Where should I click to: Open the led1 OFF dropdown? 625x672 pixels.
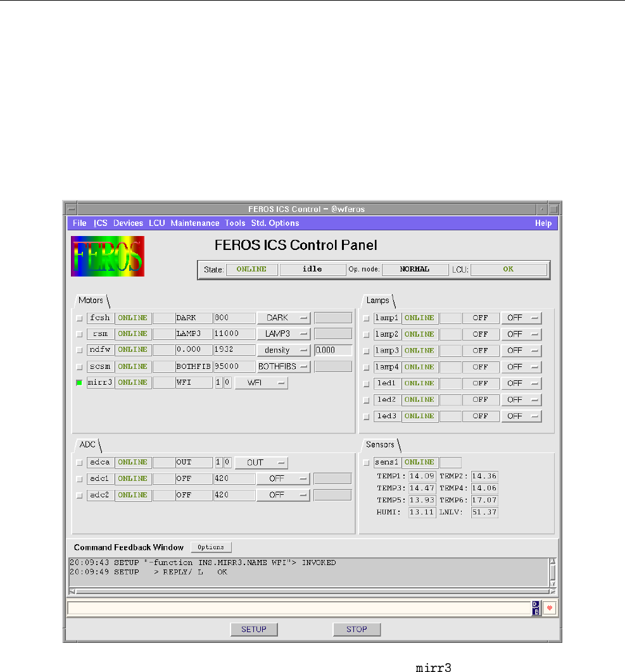(x=521, y=383)
